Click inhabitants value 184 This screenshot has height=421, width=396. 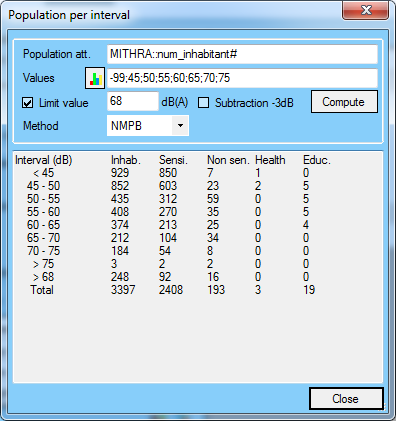point(120,251)
